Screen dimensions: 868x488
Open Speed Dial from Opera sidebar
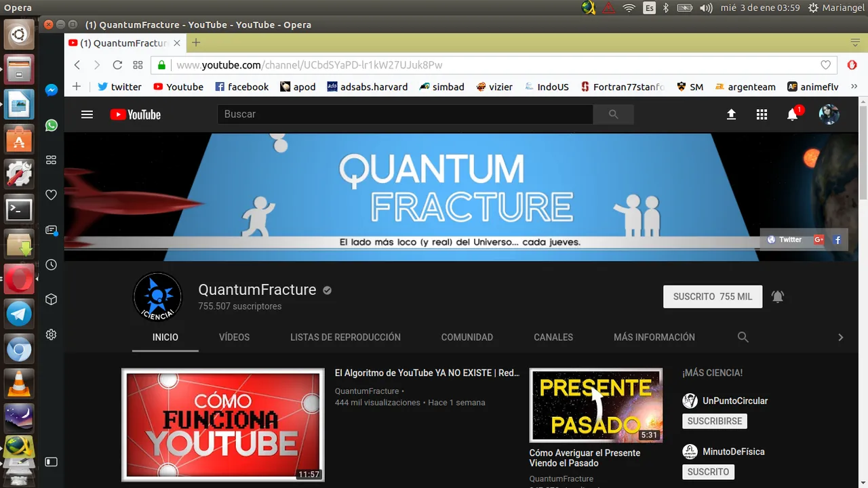coord(51,160)
